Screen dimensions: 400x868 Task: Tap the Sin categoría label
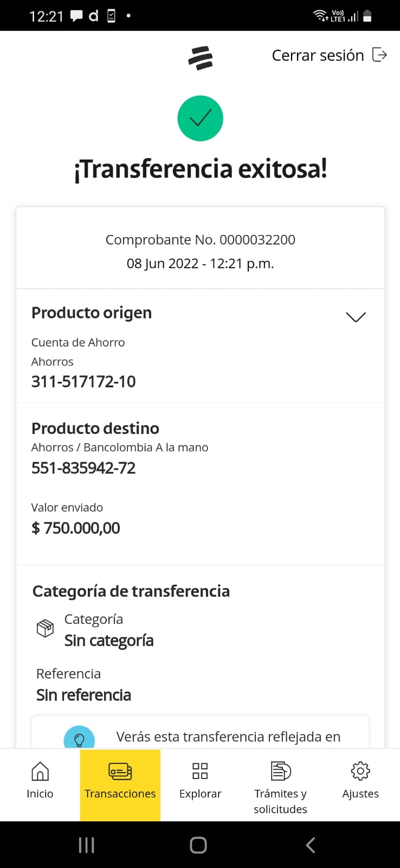109,641
